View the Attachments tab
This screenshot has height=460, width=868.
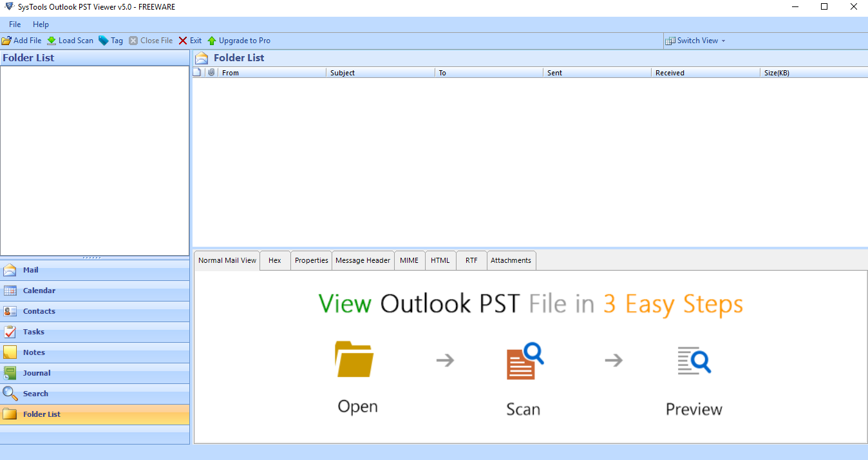coord(511,260)
